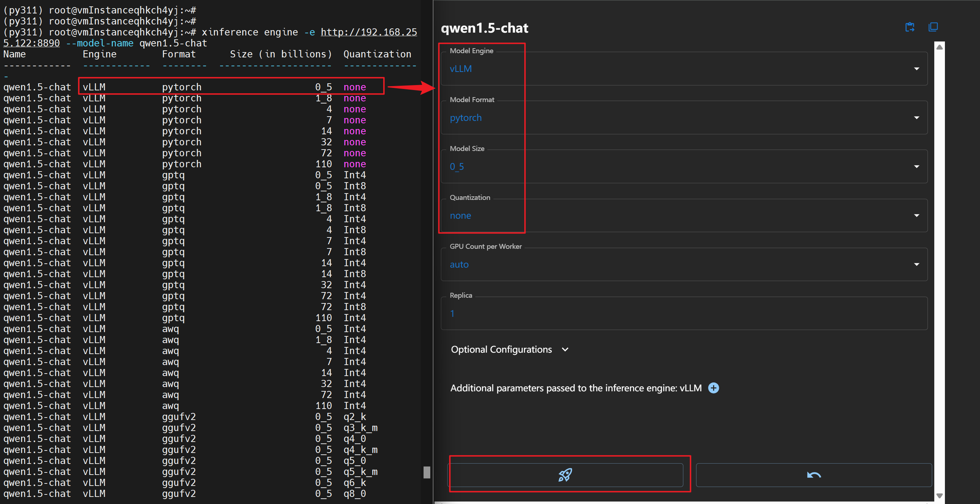
Task: Click the Model Size field label
Action: point(467,149)
